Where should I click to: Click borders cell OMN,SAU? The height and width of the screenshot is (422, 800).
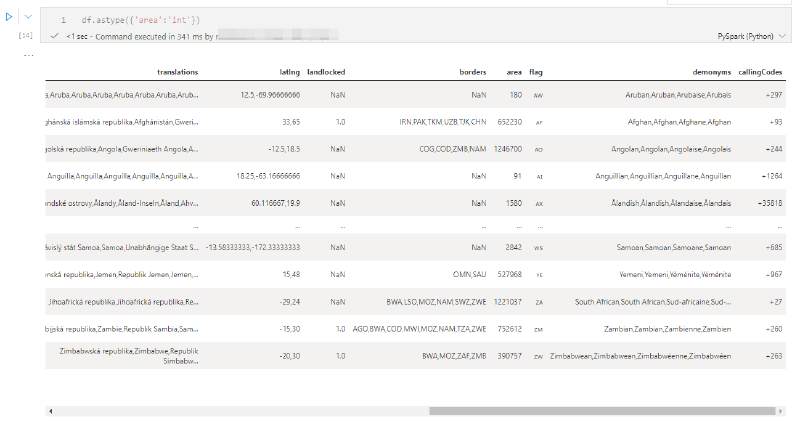coord(469,274)
